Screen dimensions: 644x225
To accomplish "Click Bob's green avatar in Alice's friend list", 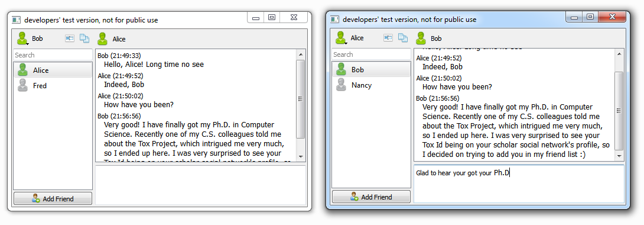I will point(341,69).
